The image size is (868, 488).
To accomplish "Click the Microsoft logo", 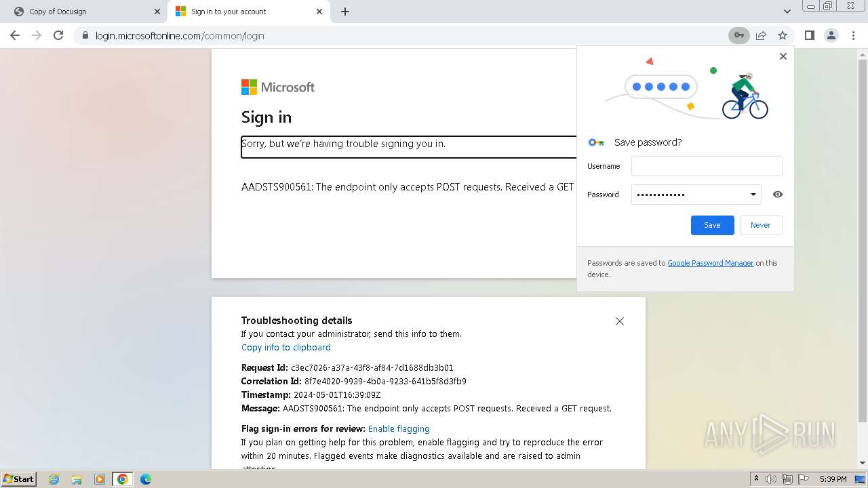I will coord(278,87).
